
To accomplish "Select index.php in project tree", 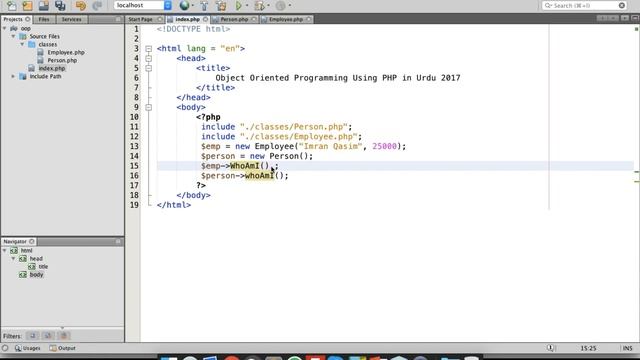I will pos(51,68).
